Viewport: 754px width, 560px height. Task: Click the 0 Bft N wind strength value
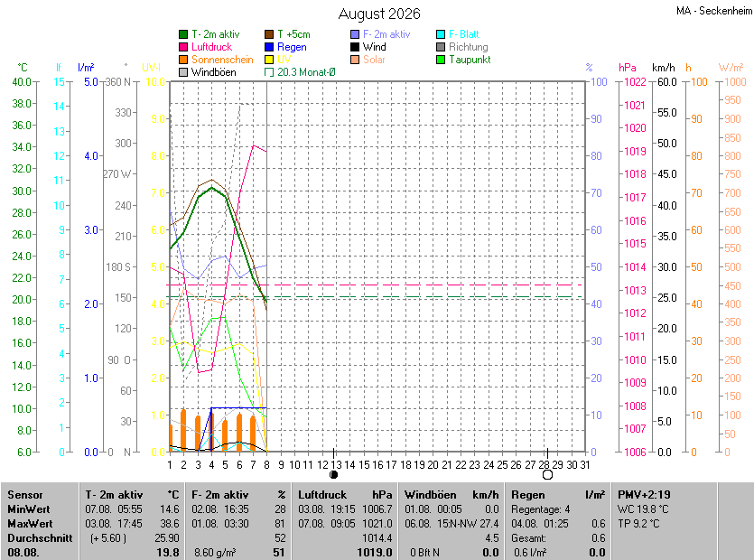(424, 552)
